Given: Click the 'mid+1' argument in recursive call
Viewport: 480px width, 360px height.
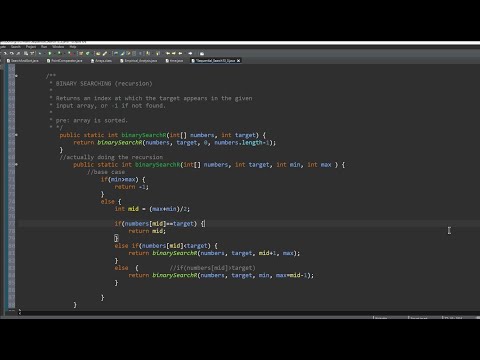Looking at the screenshot, I should (268, 253).
